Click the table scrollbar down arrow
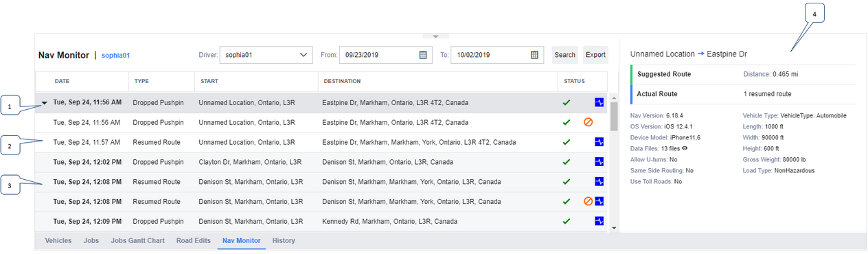 pos(613,228)
